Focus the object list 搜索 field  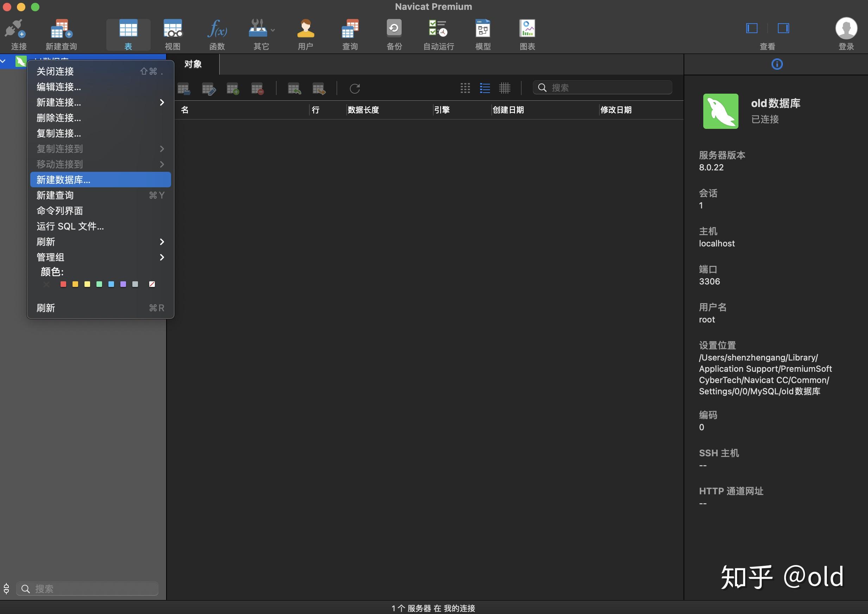pos(602,88)
